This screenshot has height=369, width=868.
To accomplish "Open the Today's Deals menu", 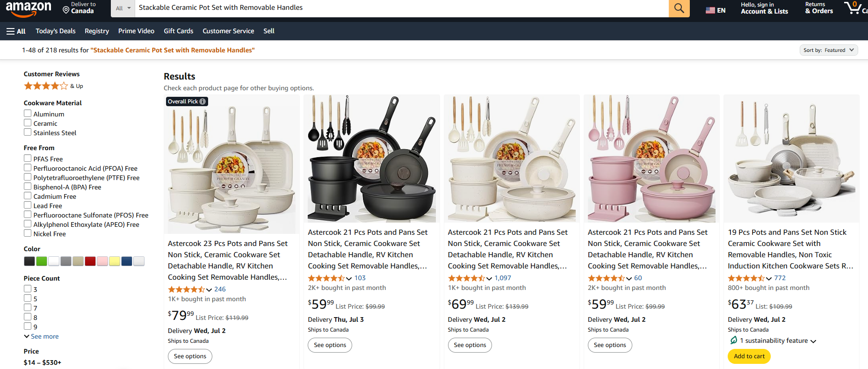I will pos(55,31).
